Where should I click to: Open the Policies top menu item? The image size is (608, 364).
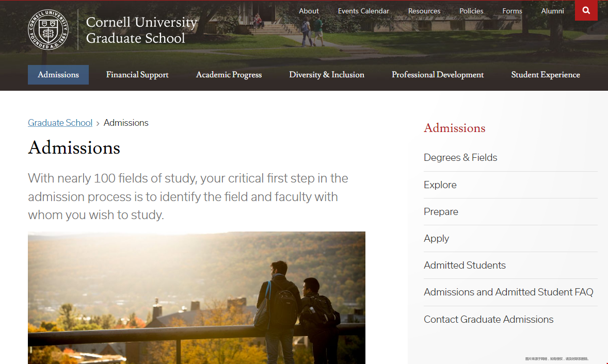point(471,11)
